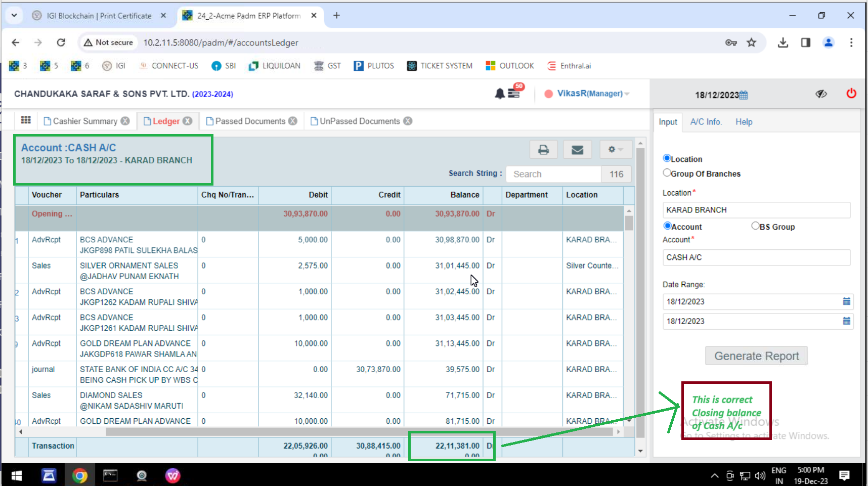The height and width of the screenshot is (486, 868).
Task: Click the inner table vertical scrollbar thumb
Action: pos(629,223)
